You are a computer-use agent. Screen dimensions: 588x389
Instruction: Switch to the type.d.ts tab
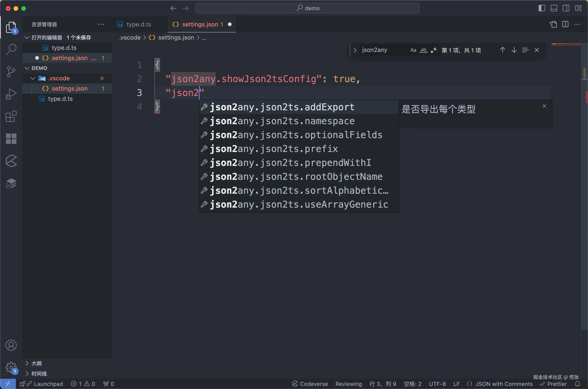coord(139,24)
